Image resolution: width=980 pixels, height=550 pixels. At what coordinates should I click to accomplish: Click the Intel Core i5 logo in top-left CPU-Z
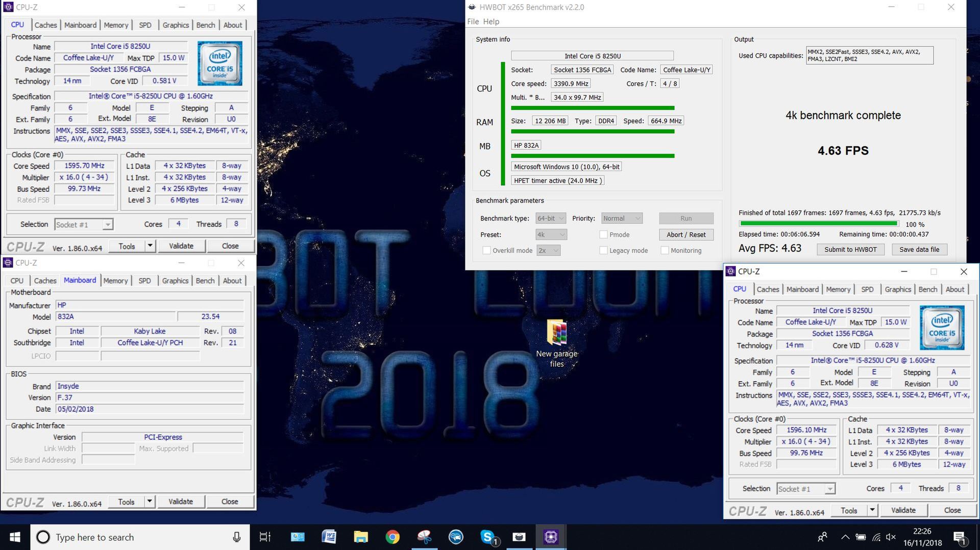220,63
